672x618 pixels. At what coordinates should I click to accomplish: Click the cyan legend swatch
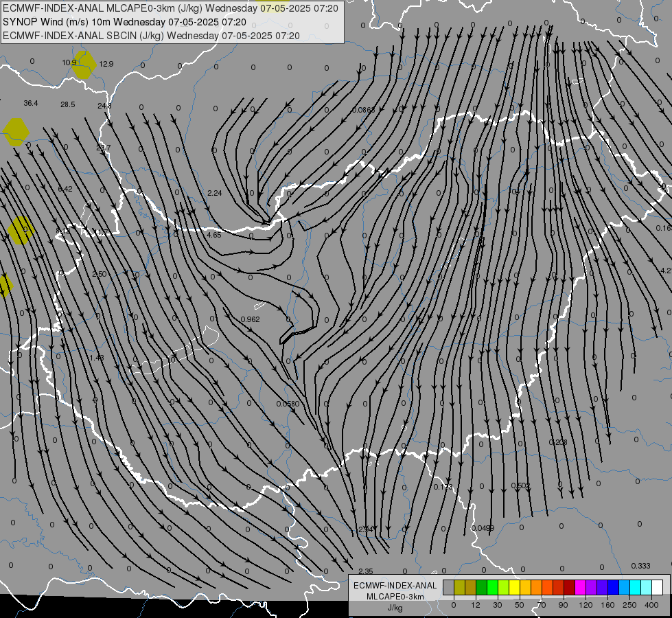(635, 588)
